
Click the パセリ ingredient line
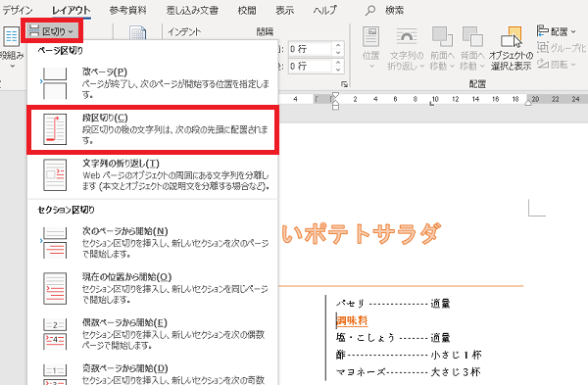(393, 304)
